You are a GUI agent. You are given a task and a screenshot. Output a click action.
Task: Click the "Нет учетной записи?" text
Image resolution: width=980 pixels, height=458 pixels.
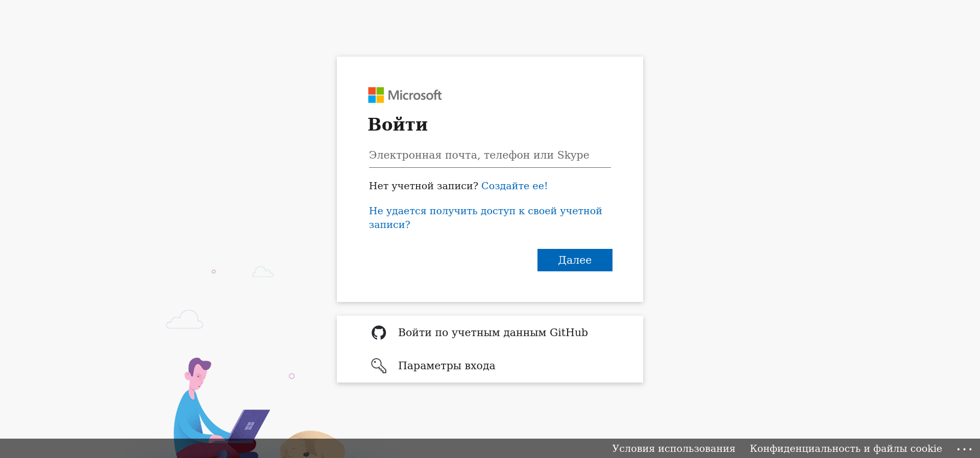click(x=424, y=186)
